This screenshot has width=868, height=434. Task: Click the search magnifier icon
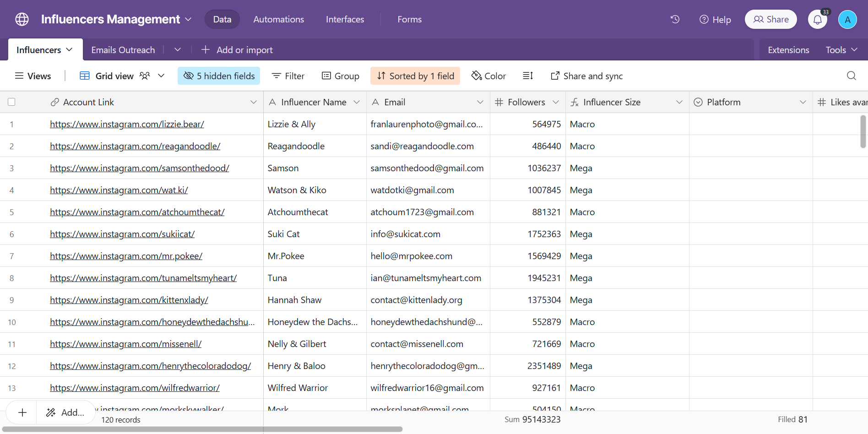(x=851, y=76)
